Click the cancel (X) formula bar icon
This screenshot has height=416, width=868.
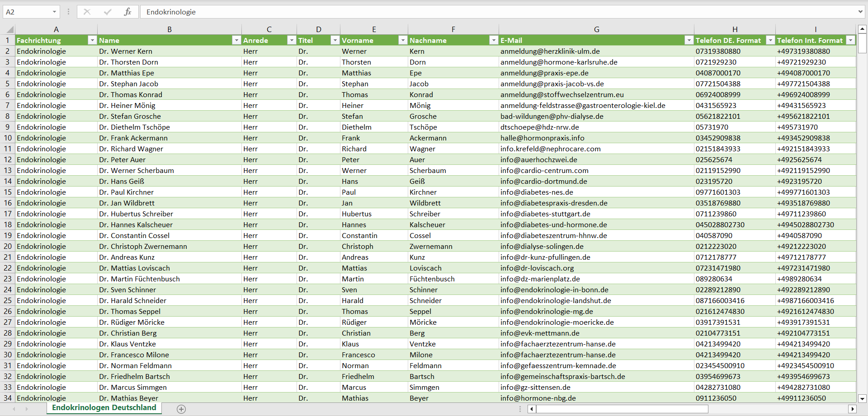[x=87, y=12]
